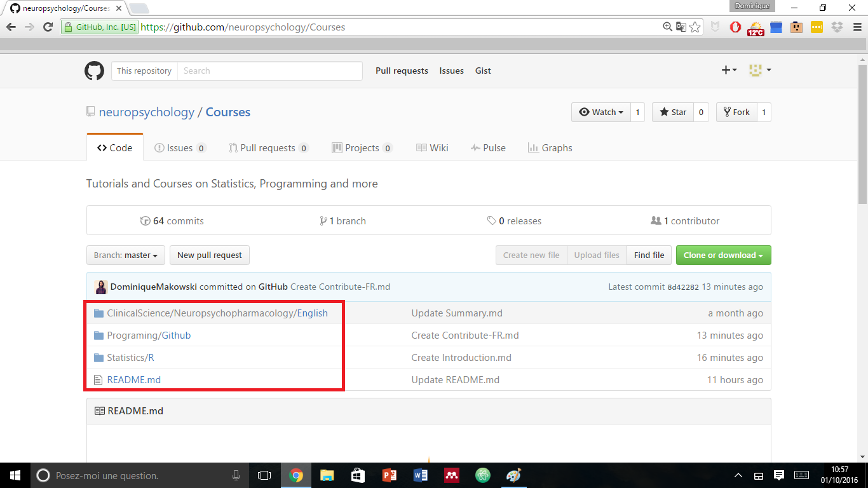Open the Projects tab
The image size is (868, 488).
tap(362, 148)
